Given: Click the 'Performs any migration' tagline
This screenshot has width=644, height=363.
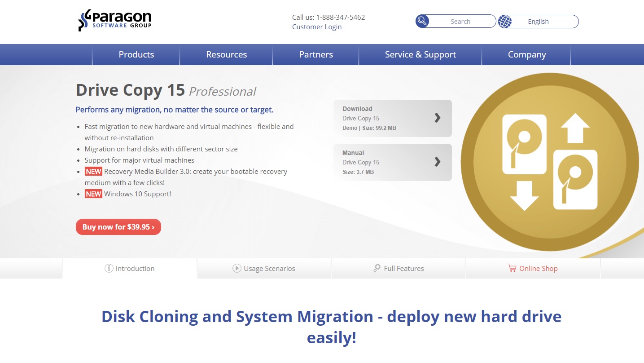Looking at the screenshot, I should (x=175, y=110).
